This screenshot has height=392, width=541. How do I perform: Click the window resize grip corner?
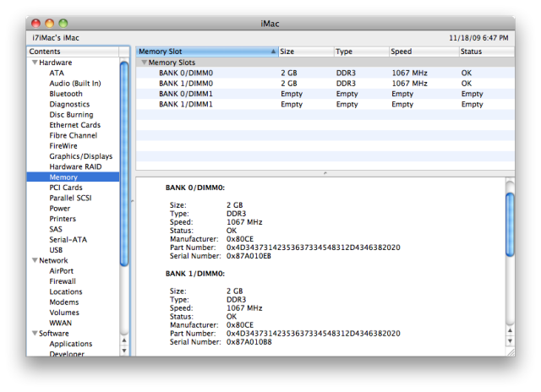[510, 351]
